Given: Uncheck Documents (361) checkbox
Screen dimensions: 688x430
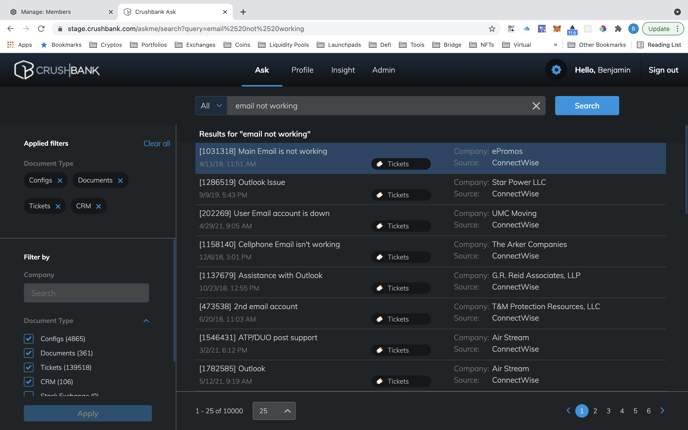Looking at the screenshot, I should [29, 353].
